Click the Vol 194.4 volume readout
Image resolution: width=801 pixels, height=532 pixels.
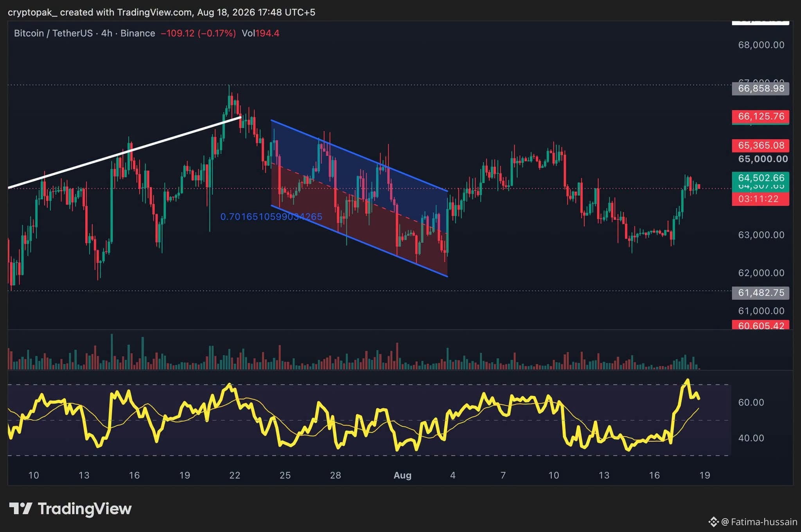pos(260,33)
